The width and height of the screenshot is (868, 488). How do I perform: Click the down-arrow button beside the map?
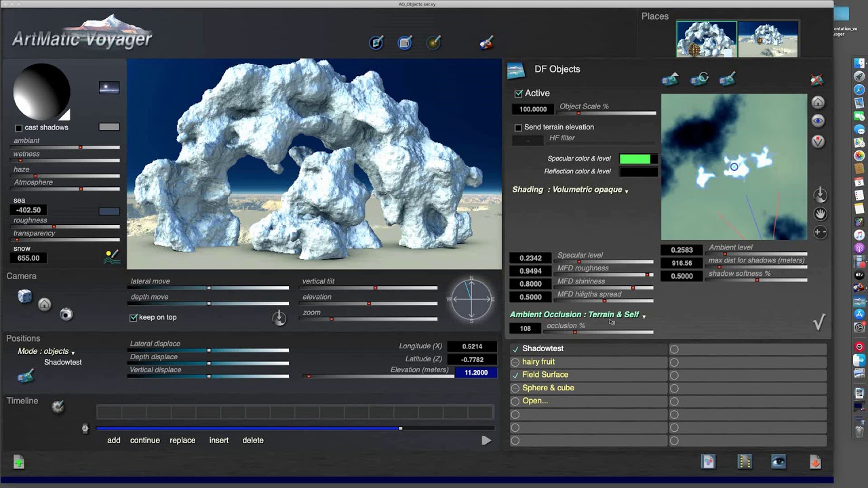click(x=820, y=195)
